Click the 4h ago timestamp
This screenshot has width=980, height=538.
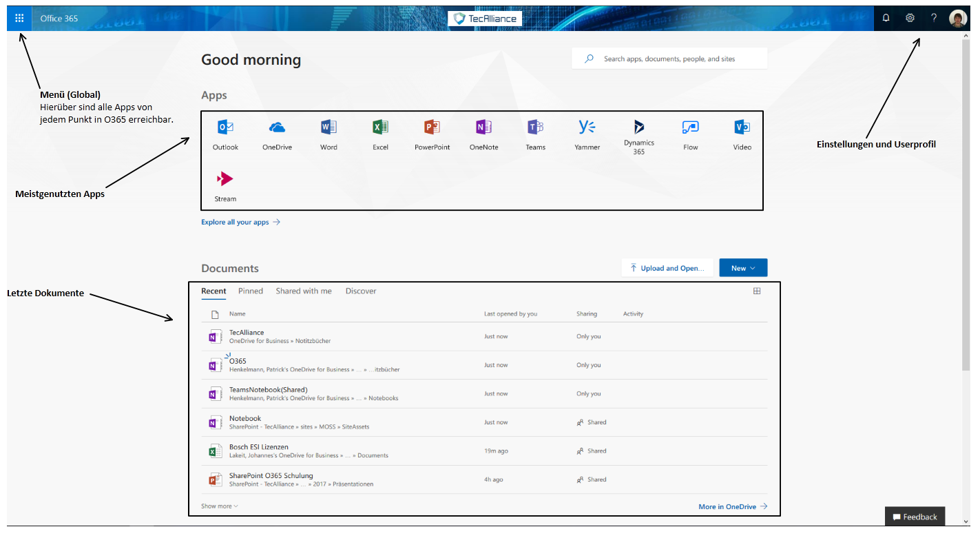point(493,480)
